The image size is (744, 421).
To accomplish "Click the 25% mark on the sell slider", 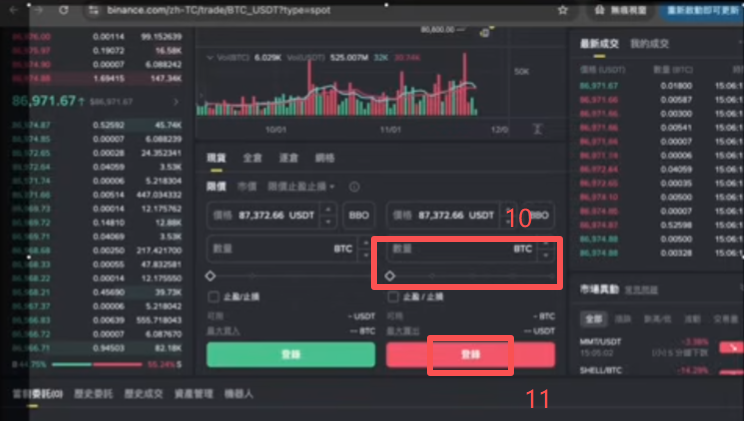I will pos(432,276).
